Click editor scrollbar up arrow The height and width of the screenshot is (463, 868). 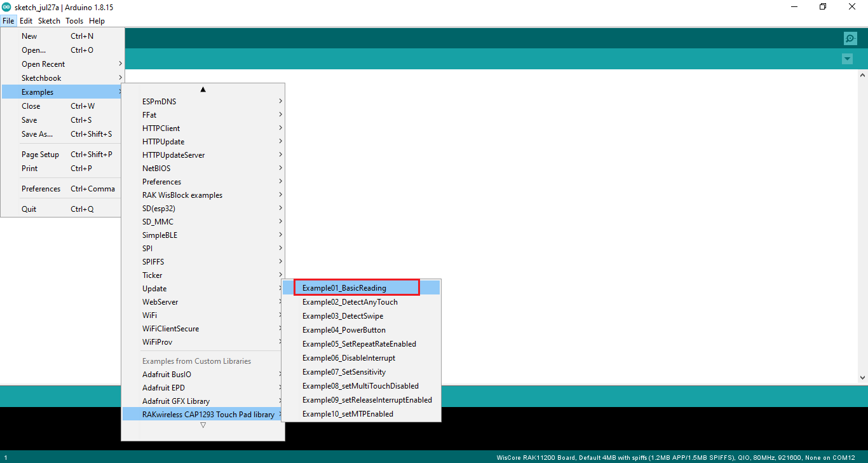tap(862, 76)
